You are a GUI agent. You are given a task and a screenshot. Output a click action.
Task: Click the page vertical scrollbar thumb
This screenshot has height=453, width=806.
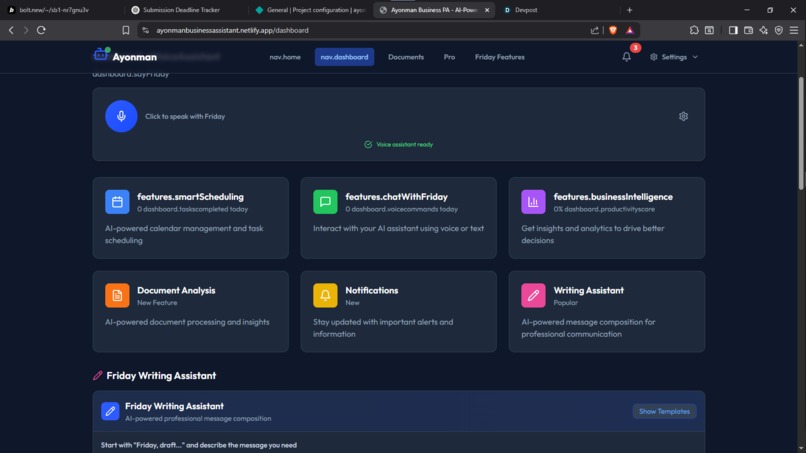click(x=801, y=133)
